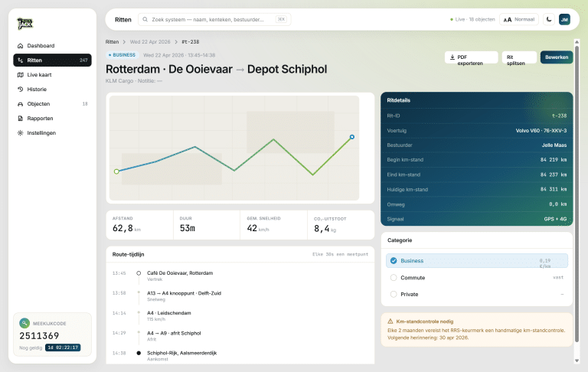Click the Dashboard home icon
The image size is (588, 372).
(20, 46)
